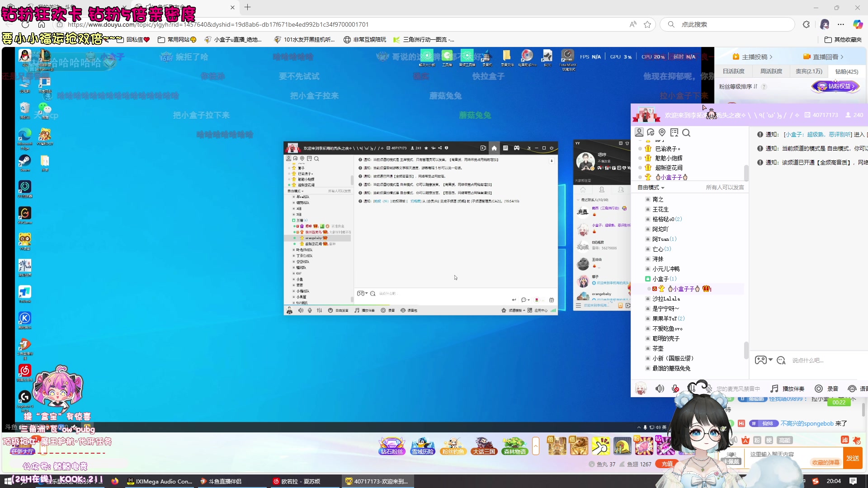Open the list layout icon in background YY title bar
The height and width of the screenshot is (488, 868).
coord(505,148)
